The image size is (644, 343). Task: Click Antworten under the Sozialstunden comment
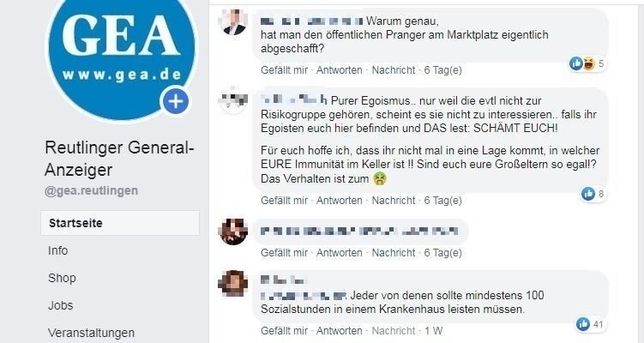(340, 331)
